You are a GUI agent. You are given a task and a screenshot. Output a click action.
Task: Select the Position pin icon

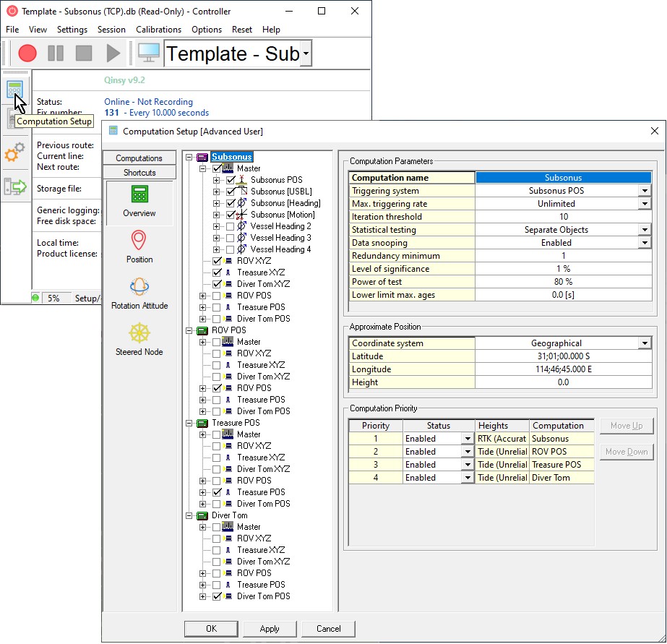[x=139, y=241]
